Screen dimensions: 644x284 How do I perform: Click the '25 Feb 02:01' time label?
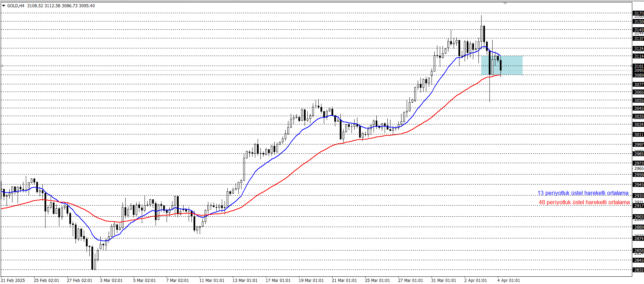click(47, 281)
